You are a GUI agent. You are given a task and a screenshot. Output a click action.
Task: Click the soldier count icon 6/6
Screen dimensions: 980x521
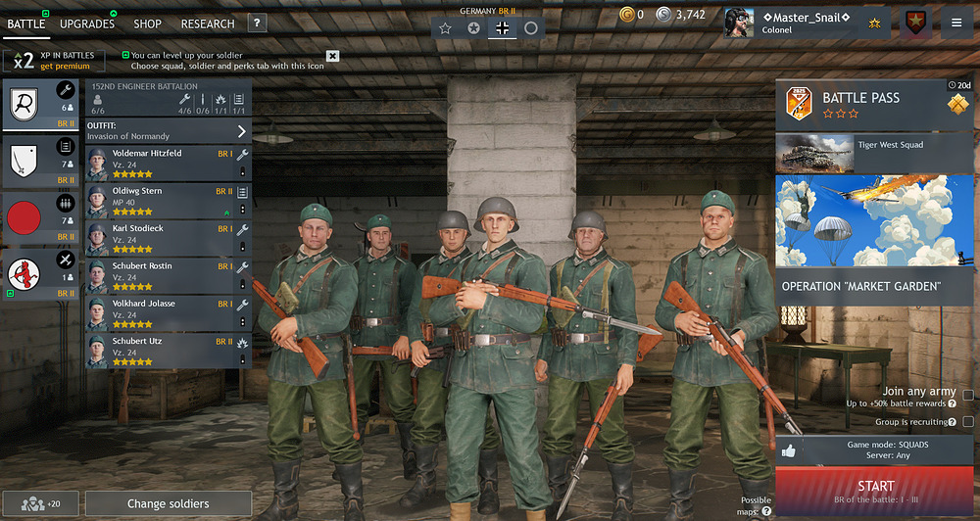tap(97, 100)
